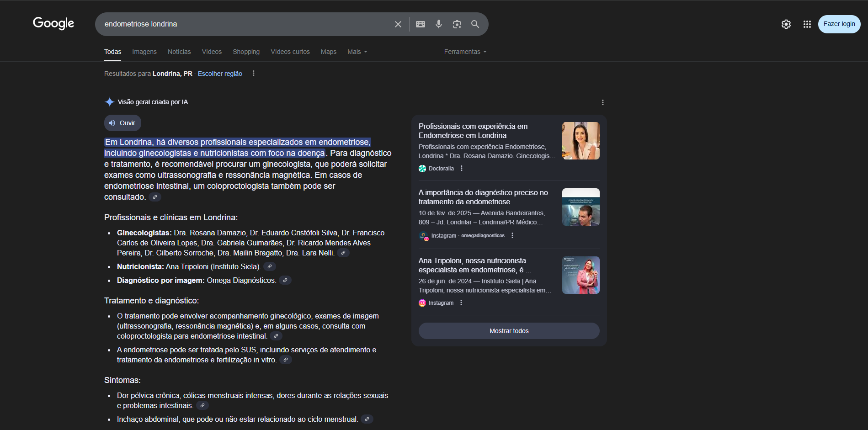Open 'Profissionais com experiência em Endometriose em Londrina' result
Image resolution: width=868 pixels, height=430 pixels.
(x=473, y=131)
